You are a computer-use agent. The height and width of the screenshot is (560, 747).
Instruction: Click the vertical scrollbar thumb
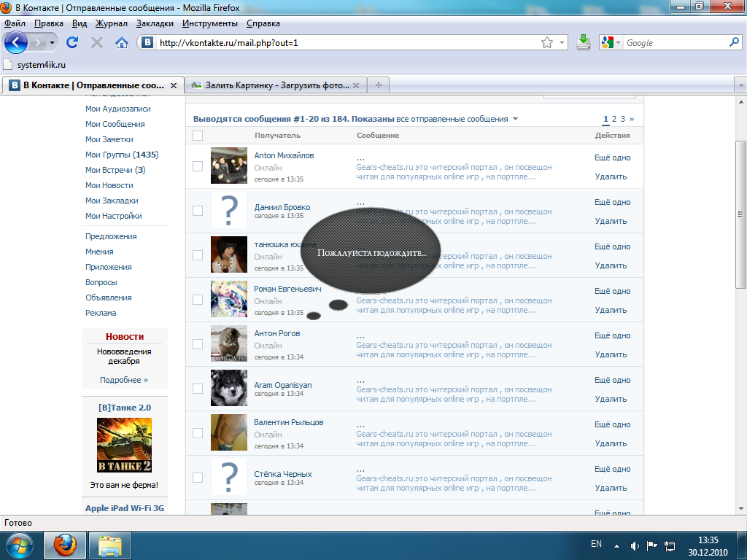coord(740,214)
